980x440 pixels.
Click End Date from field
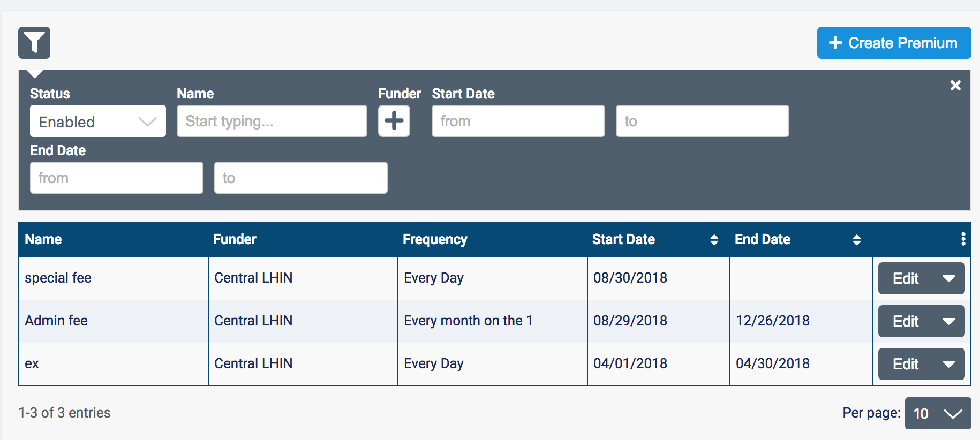click(116, 178)
